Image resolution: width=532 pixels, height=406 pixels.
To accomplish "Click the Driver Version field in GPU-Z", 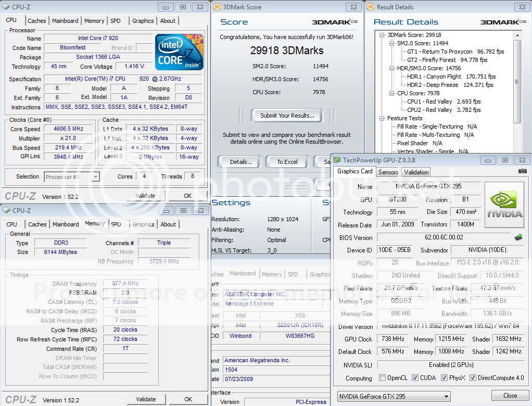I will (450, 326).
